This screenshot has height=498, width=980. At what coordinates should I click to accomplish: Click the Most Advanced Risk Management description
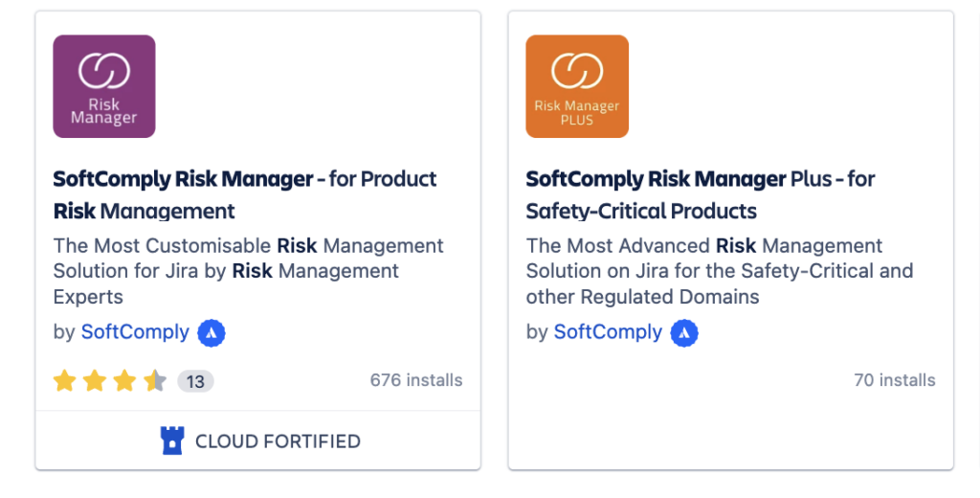click(720, 271)
